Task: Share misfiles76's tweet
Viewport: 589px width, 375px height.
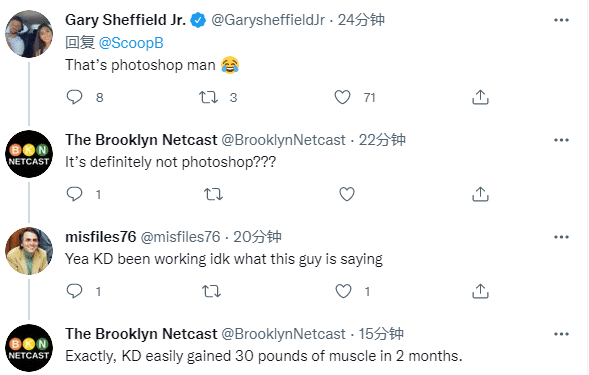Action: tap(480, 291)
